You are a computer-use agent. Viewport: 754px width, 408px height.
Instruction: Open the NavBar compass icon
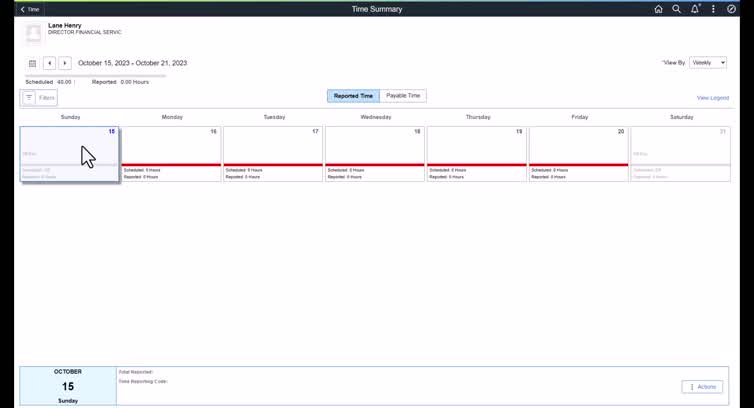[731, 9]
